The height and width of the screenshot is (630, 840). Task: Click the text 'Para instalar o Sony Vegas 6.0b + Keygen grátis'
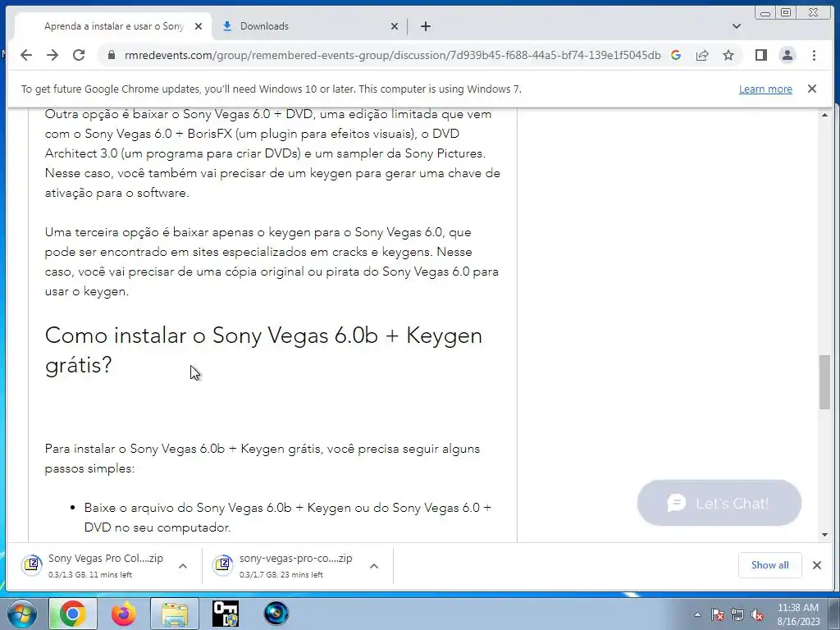[x=184, y=449]
